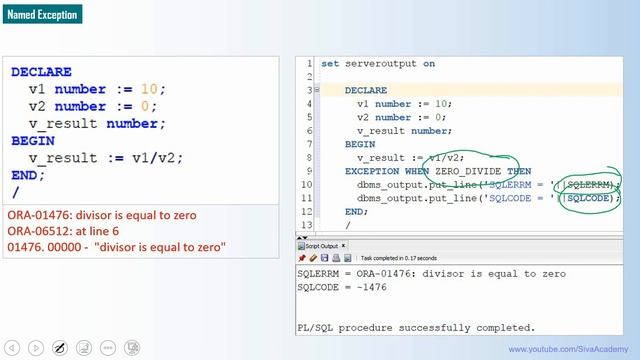Click 'Task completed in 0.17 seconds' status
This screenshot has height=360, width=640.
click(399, 258)
